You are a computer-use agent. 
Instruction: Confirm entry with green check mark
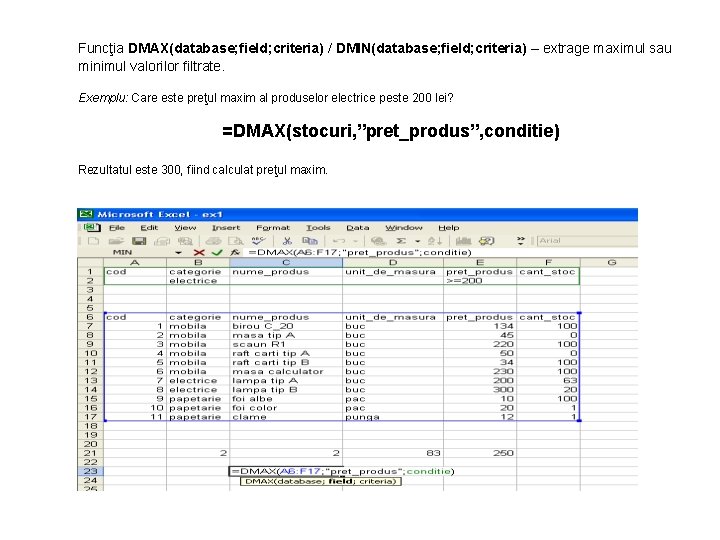pos(217,253)
